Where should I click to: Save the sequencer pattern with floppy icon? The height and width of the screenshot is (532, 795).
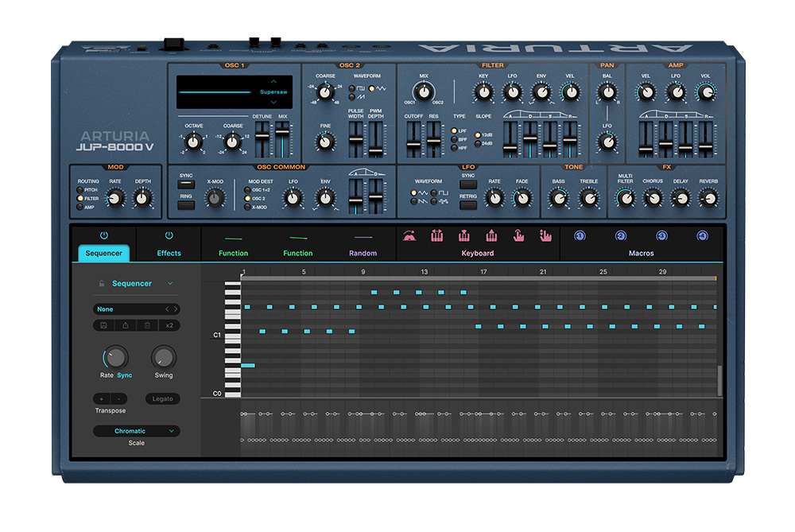[x=103, y=325]
